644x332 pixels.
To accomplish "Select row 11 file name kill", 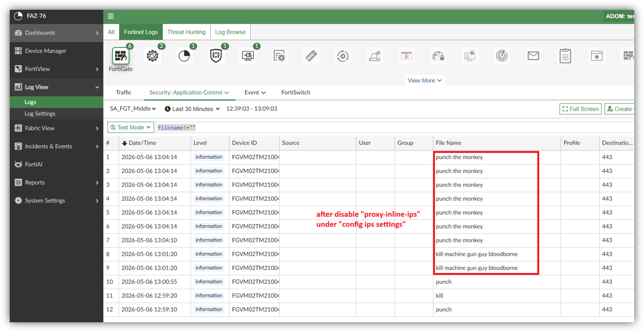I will [x=439, y=295].
